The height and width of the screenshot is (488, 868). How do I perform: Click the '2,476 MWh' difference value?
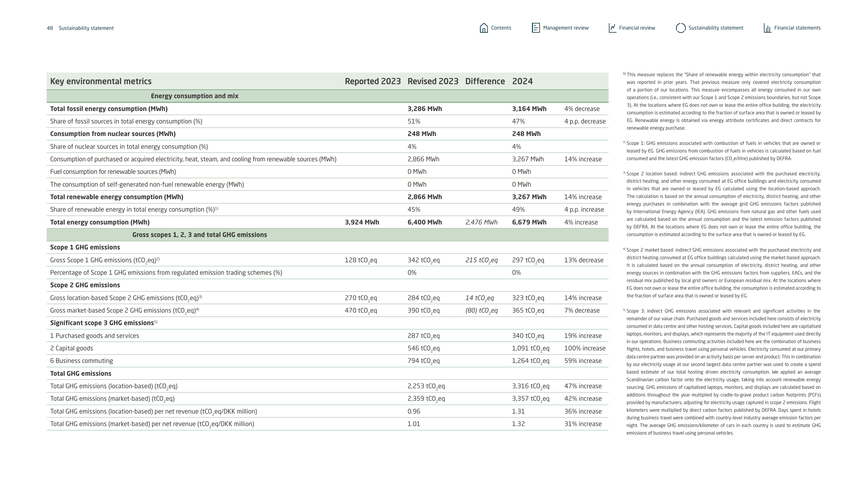click(481, 222)
